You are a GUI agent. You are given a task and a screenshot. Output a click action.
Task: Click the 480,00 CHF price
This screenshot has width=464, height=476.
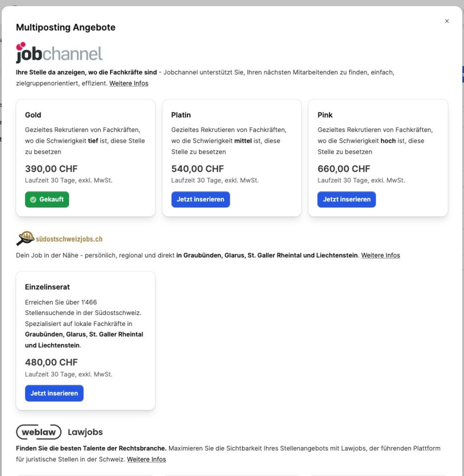(52, 362)
